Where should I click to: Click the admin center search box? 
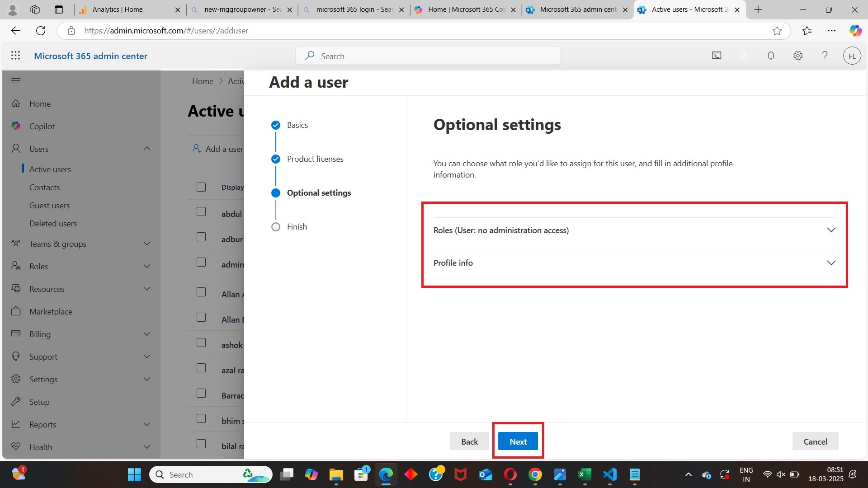(428, 56)
